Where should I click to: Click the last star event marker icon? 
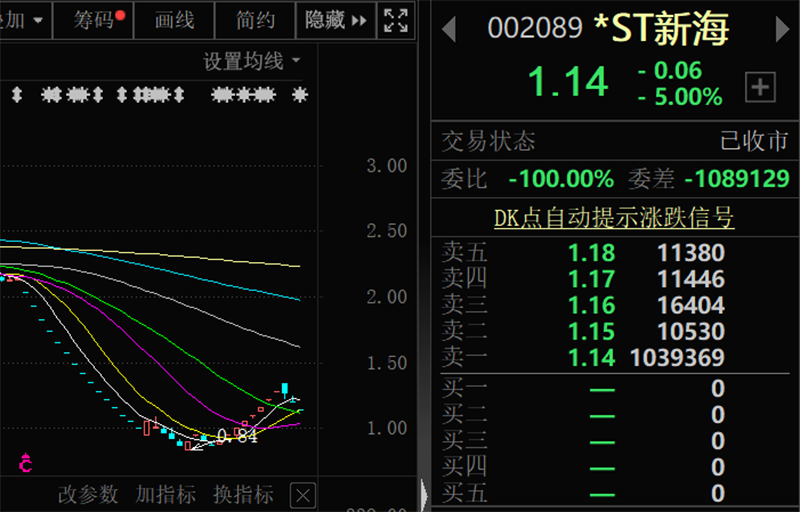(x=299, y=95)
